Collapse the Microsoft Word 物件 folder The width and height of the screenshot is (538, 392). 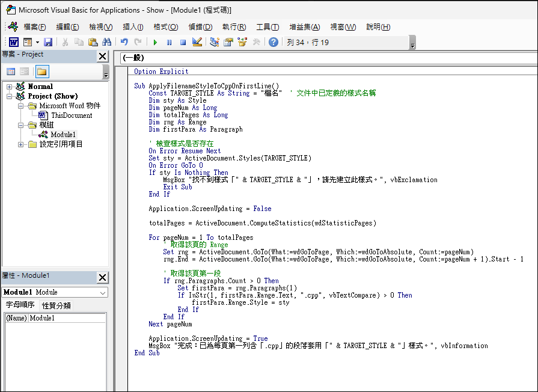click(21, 106)
